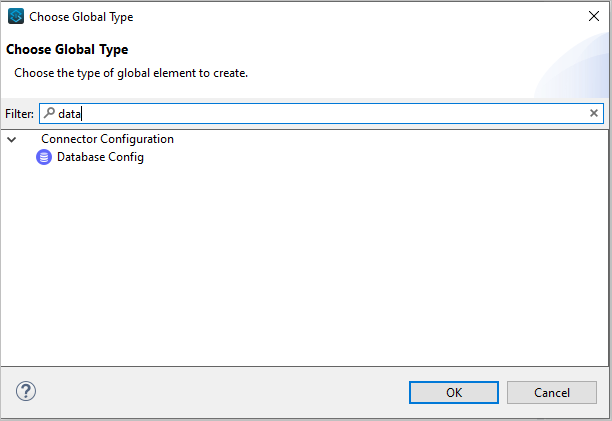
Task: Click inside the Filter text field
Action: tap(321, 114)
